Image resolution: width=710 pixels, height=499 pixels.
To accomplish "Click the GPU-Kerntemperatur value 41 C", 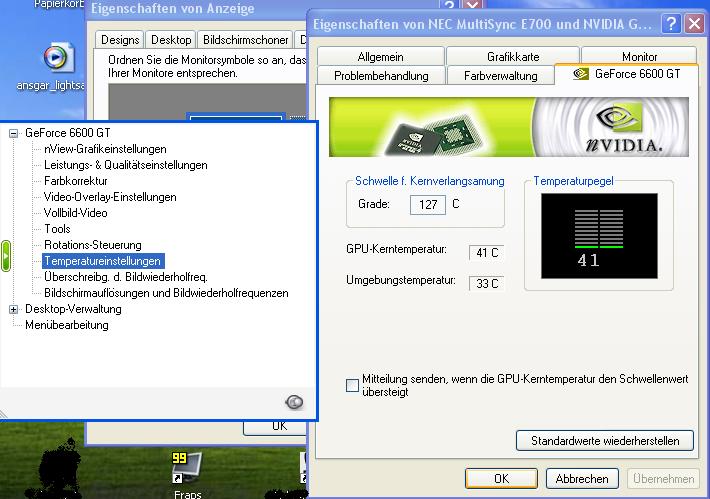I will (487, 253).
